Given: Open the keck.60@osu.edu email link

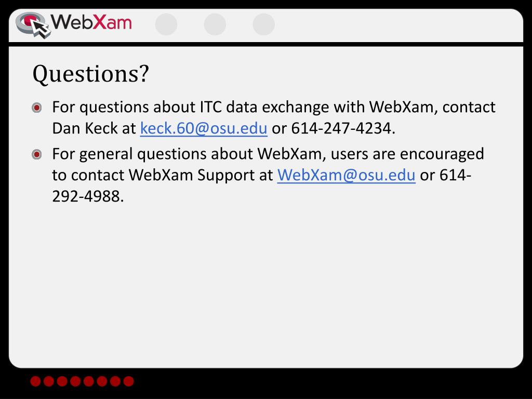Looking at the screenshot, I should coord(204,128).
